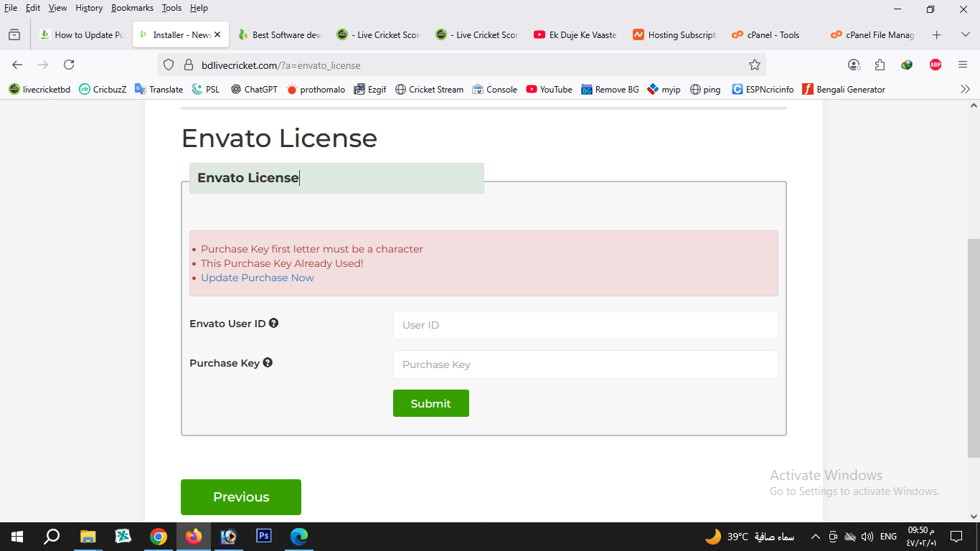The width and height of the screenshot is (980, 551).
Task: Close the Installer - News tab
Action: tap(218, 34)
